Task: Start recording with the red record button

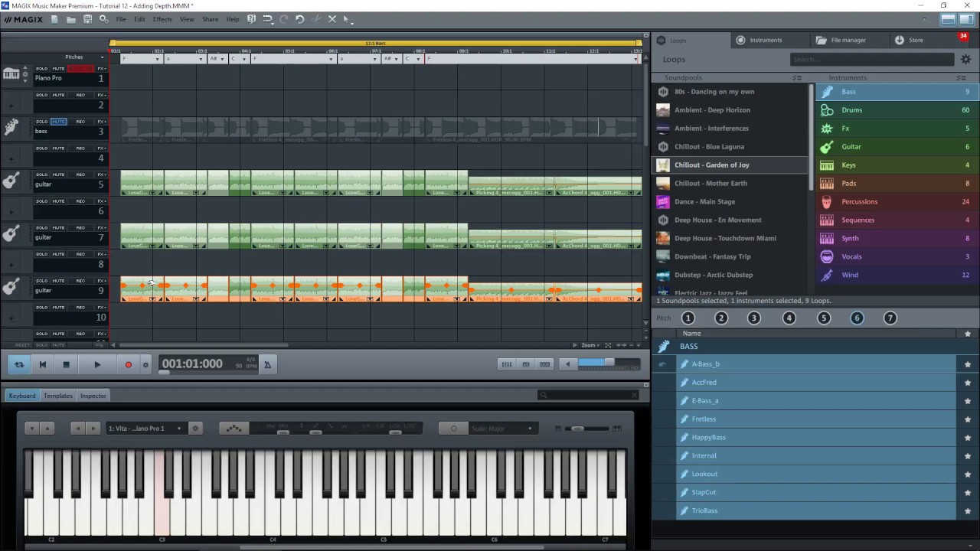Action: tap(128, 365)
